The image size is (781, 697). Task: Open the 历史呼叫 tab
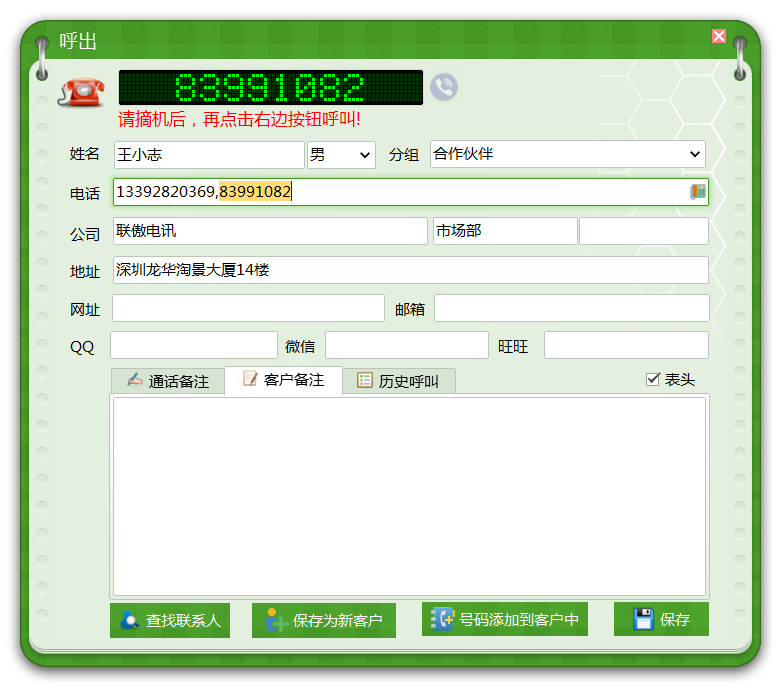[398, 381]
